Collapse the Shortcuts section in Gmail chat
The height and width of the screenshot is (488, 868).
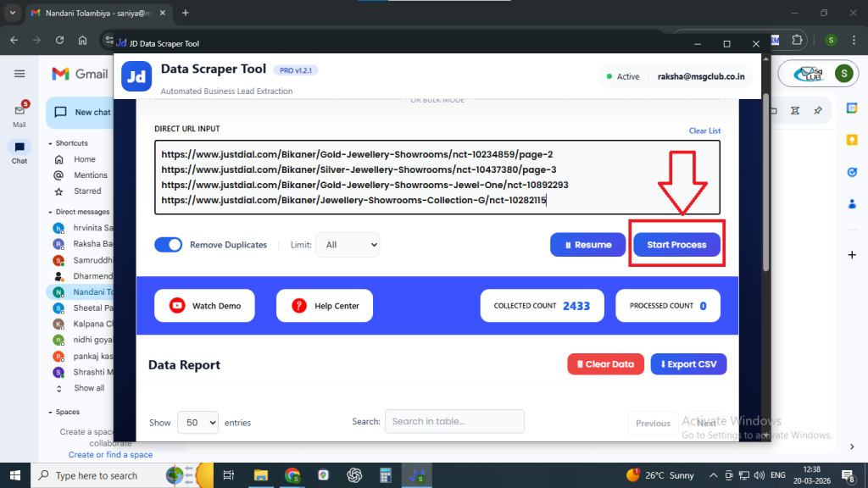point(50,143)
